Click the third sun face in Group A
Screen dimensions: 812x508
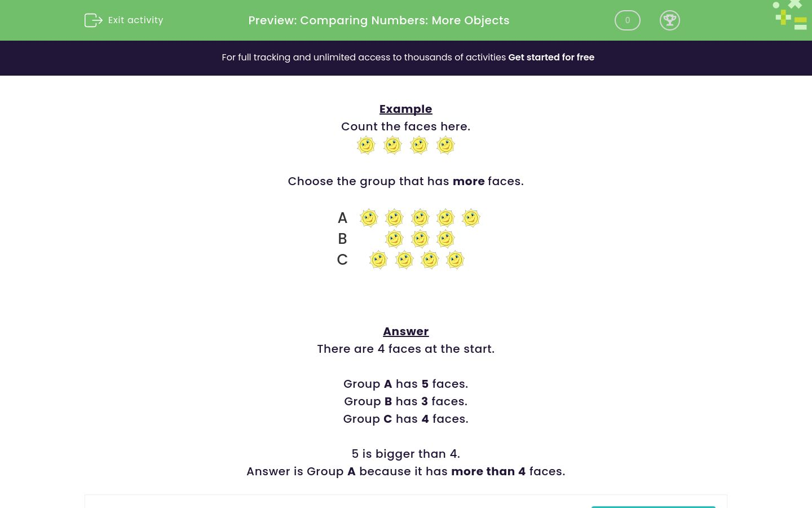pos(420,218)
